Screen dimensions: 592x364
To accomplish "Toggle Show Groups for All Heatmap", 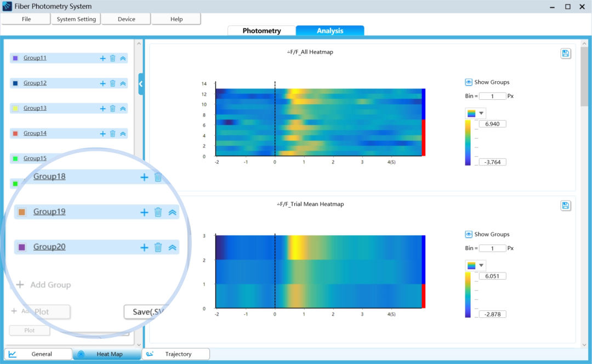I will tap(469, 82).
